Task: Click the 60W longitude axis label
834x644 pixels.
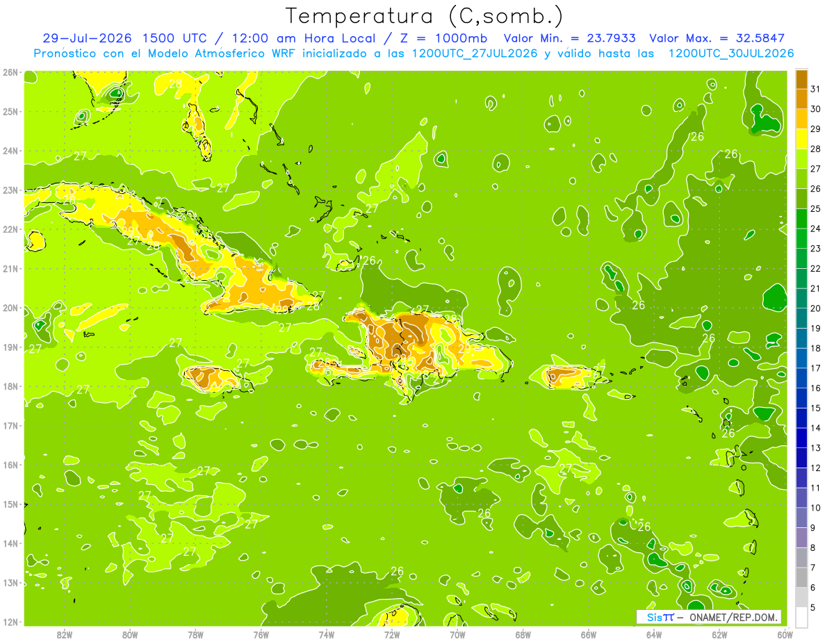Action: [785, 634]
